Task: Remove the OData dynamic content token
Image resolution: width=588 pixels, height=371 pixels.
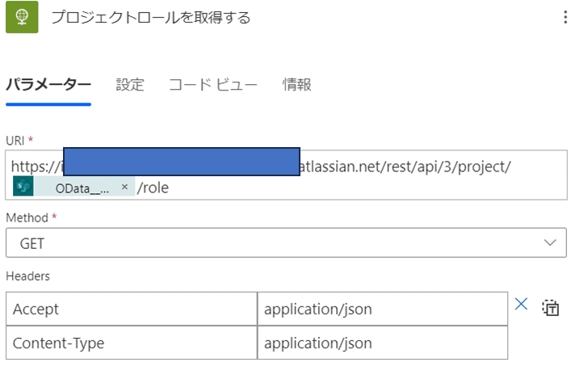Action: (124, 188)
